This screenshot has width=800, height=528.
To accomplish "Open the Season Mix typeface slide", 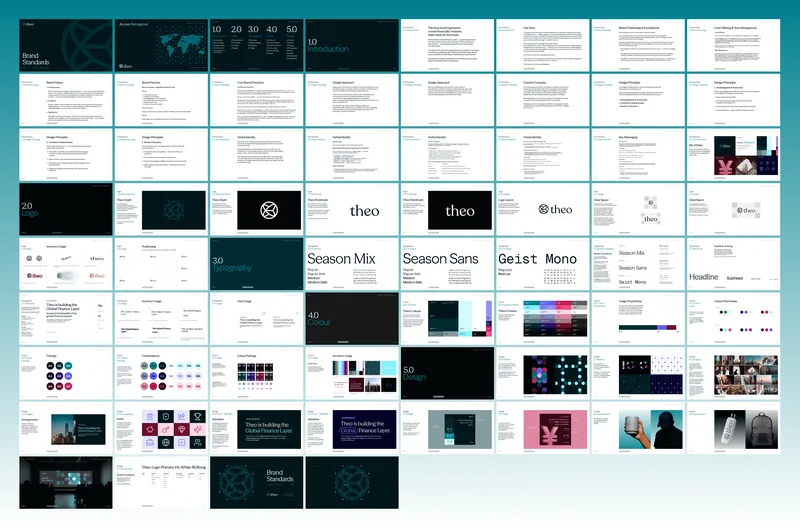I will [x=352, y=264].
